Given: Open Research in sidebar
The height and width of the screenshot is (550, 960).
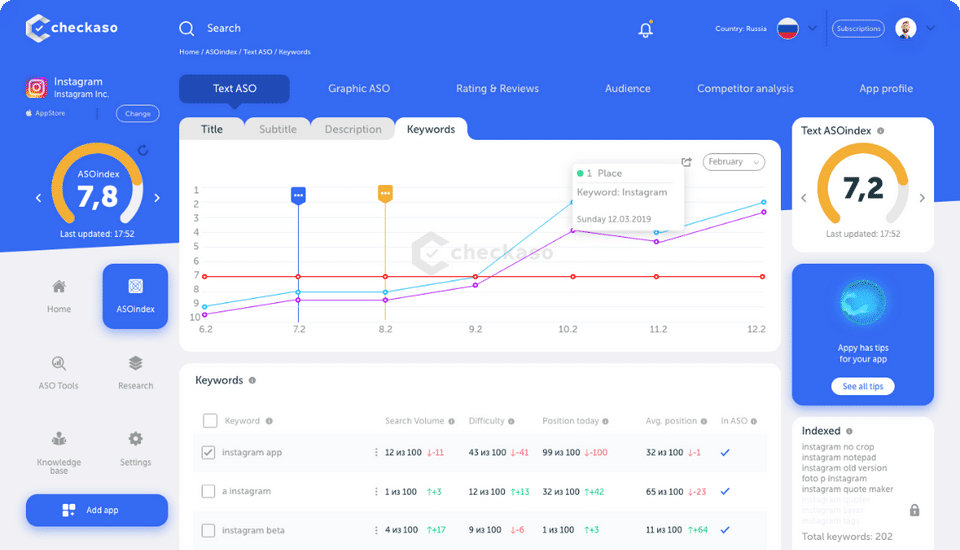Looking at the screenshot, I should [x=135, y=373].
